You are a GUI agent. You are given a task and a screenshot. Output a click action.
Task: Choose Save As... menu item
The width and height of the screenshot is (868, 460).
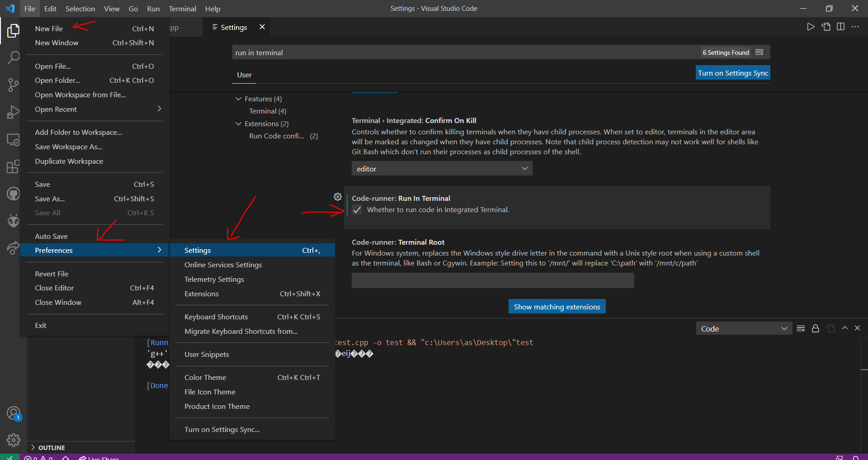(x=94, y=199)
